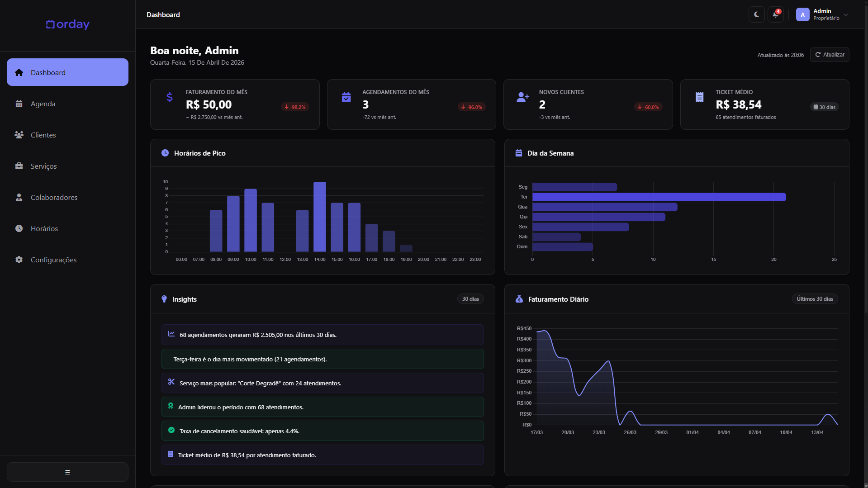The height and width of the screenshot is (488, 868).
Task: Click the Colaboradores person icon
Action: click(x=19, y=197)
